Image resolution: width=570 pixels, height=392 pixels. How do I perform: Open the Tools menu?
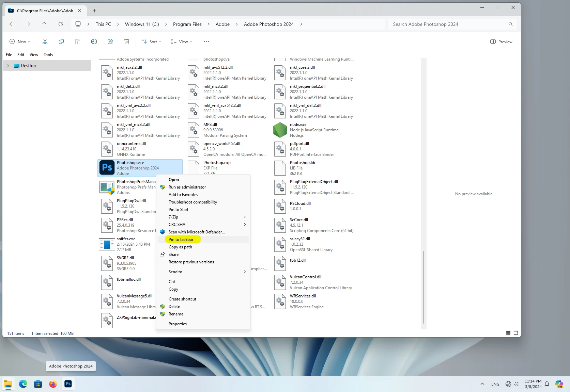point(48,54)
